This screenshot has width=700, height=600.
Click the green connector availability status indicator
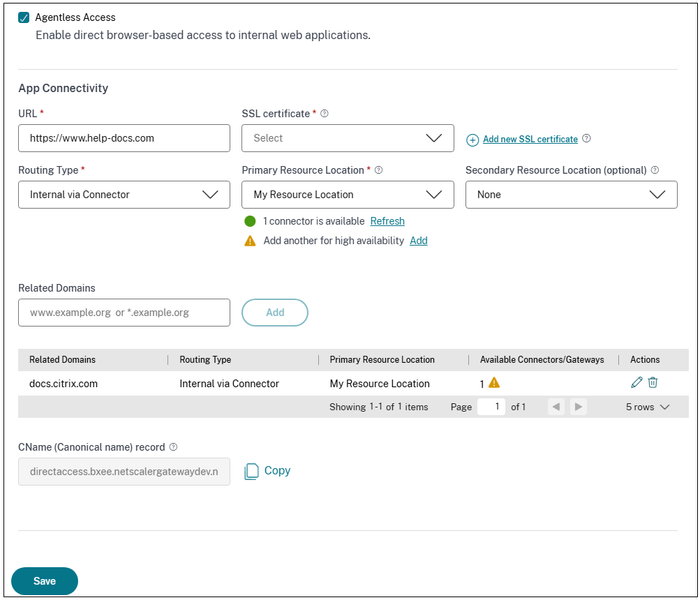point(250,220)
